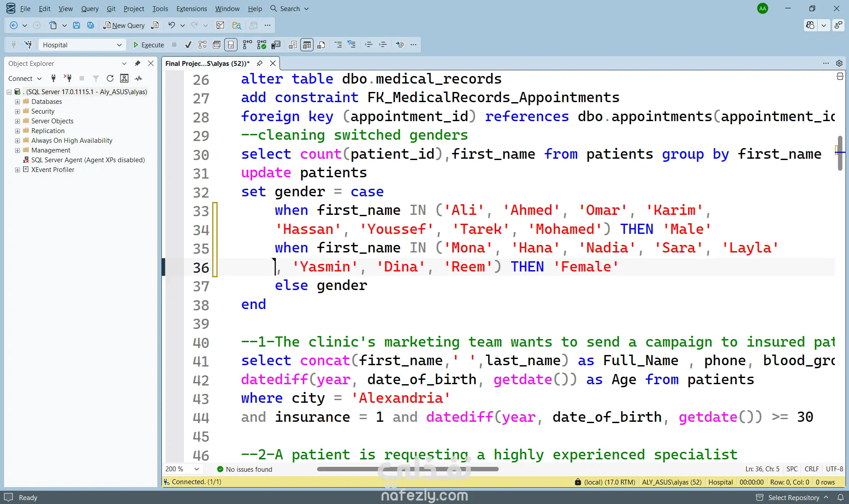Expand the Management folder node

point(17,150)
